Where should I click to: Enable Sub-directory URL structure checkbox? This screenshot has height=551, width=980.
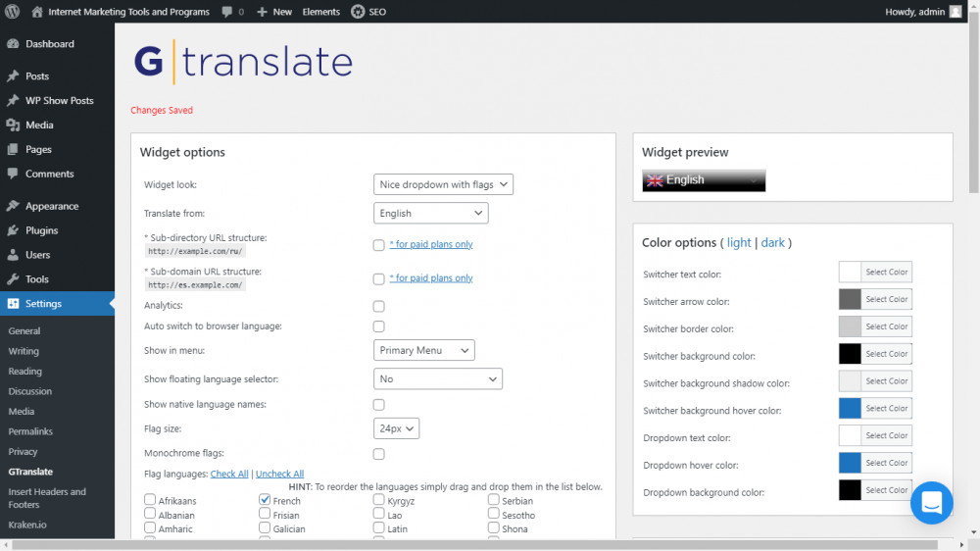click(x=378, y=245)
